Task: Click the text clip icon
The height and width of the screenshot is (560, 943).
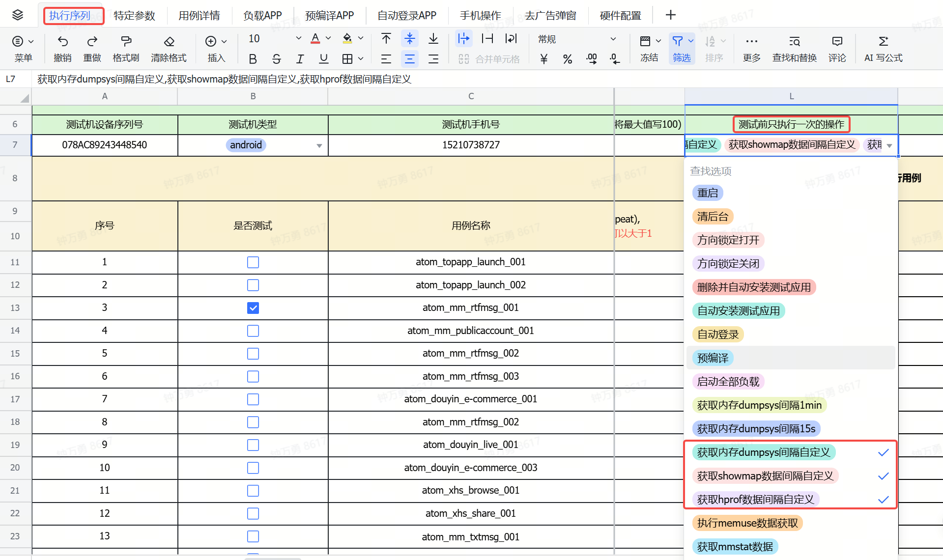Action: tap(487, 38)
